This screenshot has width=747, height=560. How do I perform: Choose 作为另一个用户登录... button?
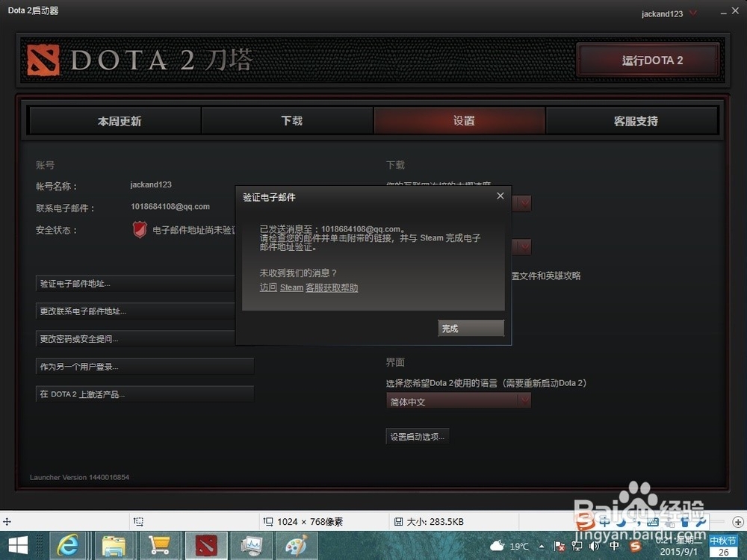[145, 366]
